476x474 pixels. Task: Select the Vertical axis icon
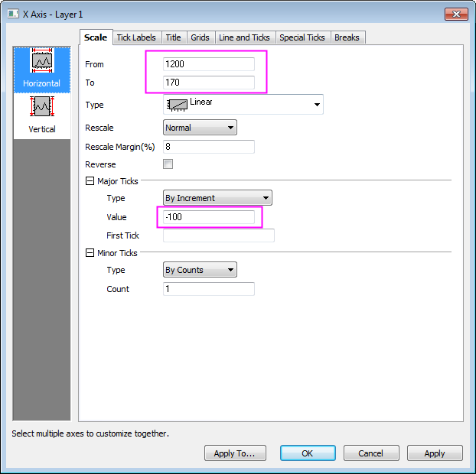click(41, 115)
